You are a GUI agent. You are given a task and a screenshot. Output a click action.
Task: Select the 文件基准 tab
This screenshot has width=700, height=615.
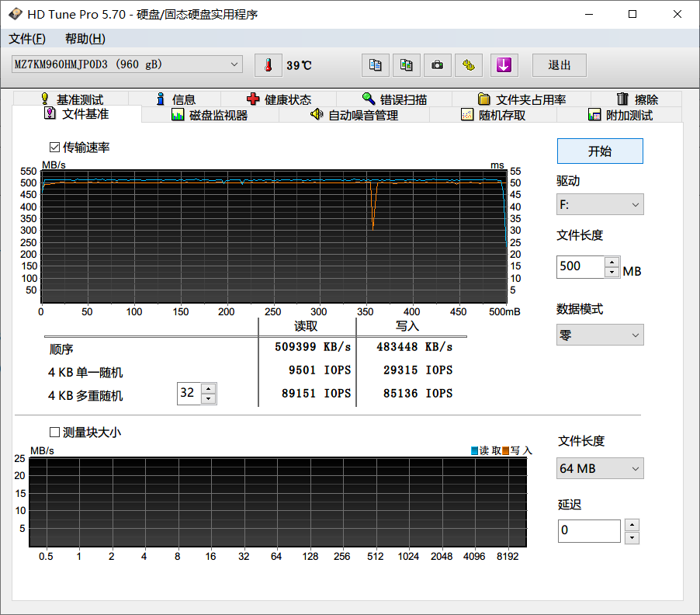point(77,114)
